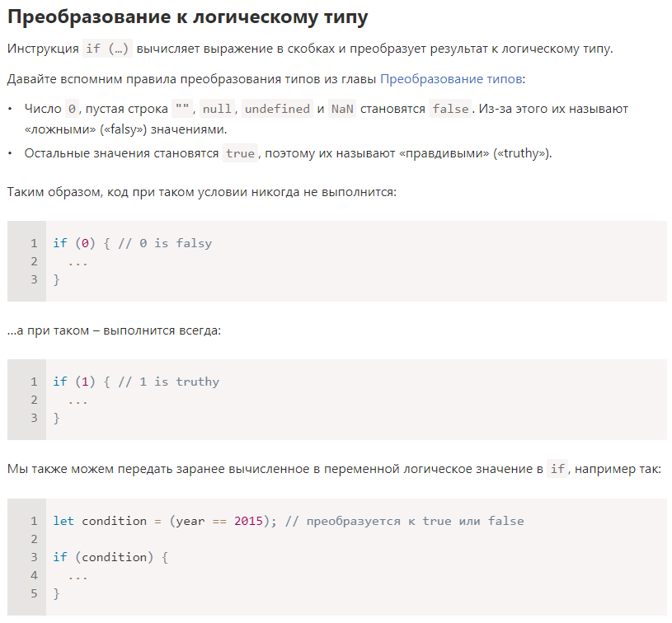Screen dimensions: 672x623
Task: Click the heading «Преобразование к логическому типу»
Action: (188, 17)
